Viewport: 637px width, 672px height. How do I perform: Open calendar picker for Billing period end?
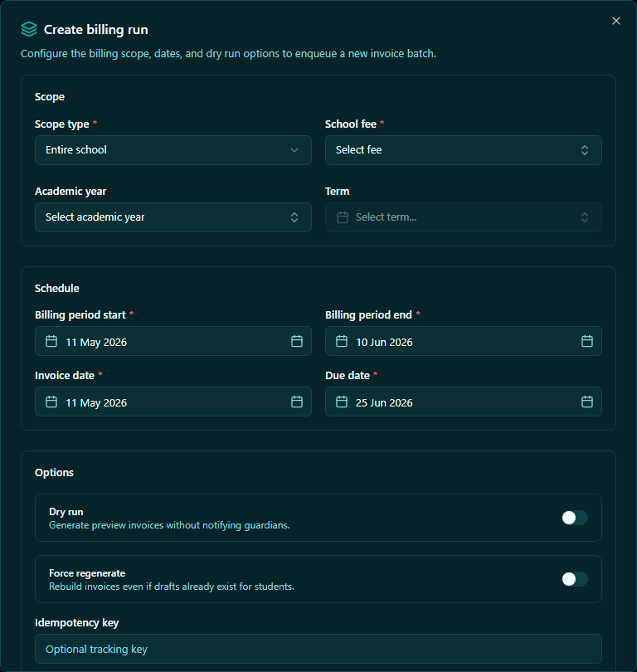point(587,341)
